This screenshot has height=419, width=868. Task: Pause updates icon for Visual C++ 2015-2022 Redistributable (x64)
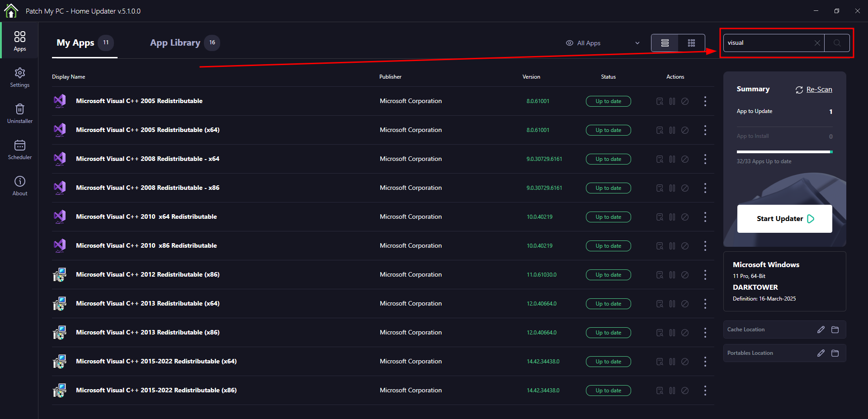pyautogui.click(x=672, y=362)
